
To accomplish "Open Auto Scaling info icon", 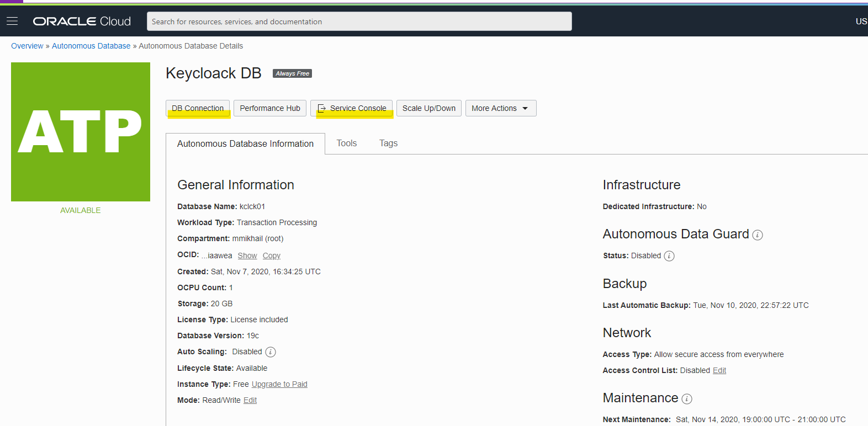I will (271, 352).
